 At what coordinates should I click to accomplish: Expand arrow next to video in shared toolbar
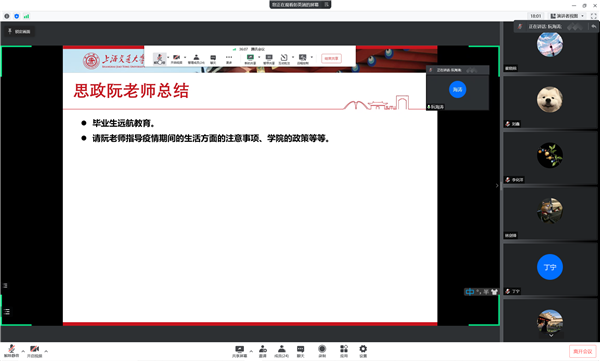(185, 57)
